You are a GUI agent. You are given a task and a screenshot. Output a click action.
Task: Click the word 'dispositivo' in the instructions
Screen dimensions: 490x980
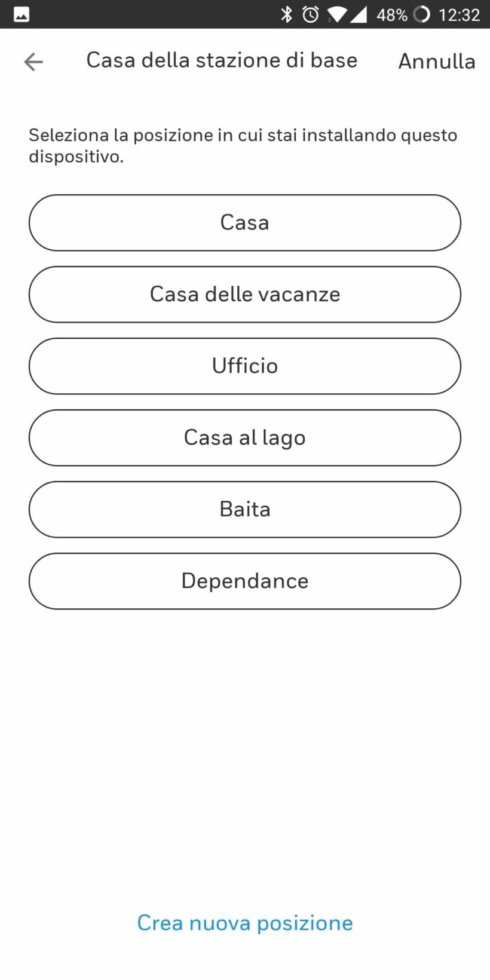click(x=76, y=157)
